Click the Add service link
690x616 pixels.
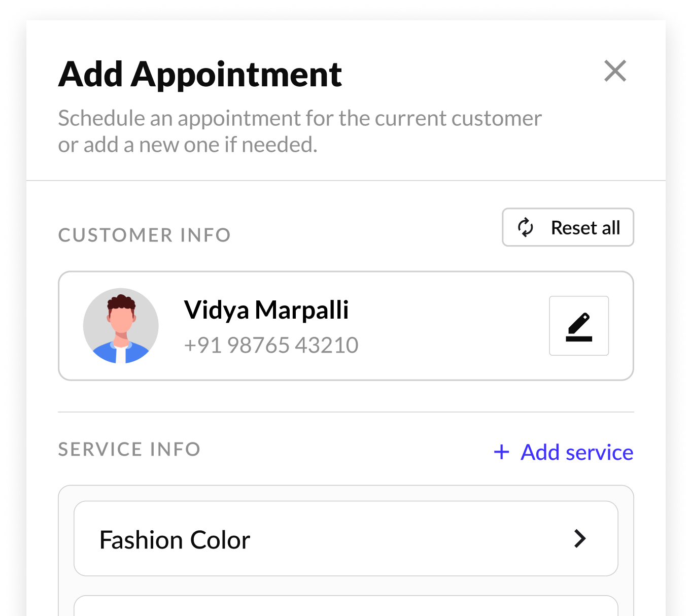point(576,452)
